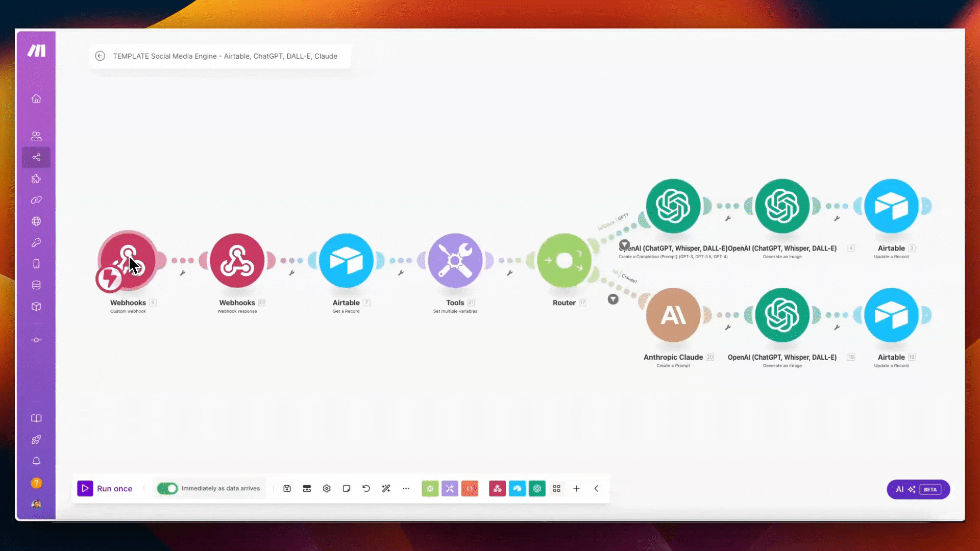This screenshot has width=980, height=551.
Task: Click filter icon on the Claude route
Action: [x=613, y=299]
